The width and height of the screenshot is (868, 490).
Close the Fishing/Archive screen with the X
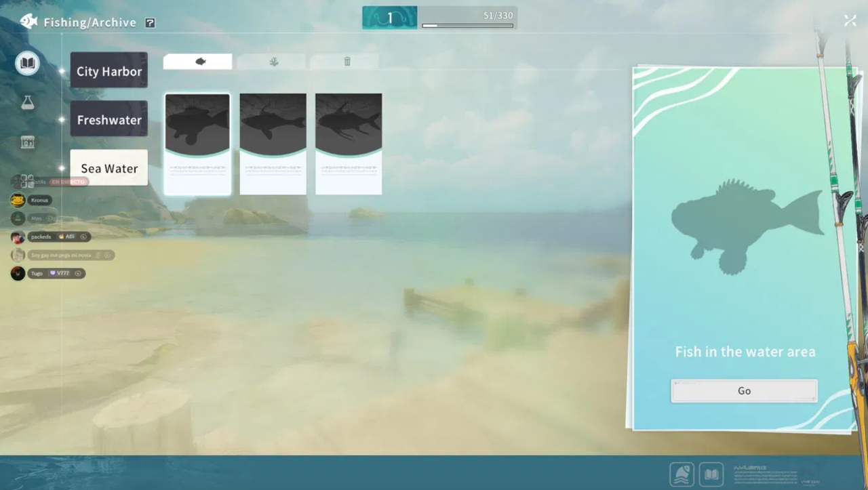(x=850, y=21)
